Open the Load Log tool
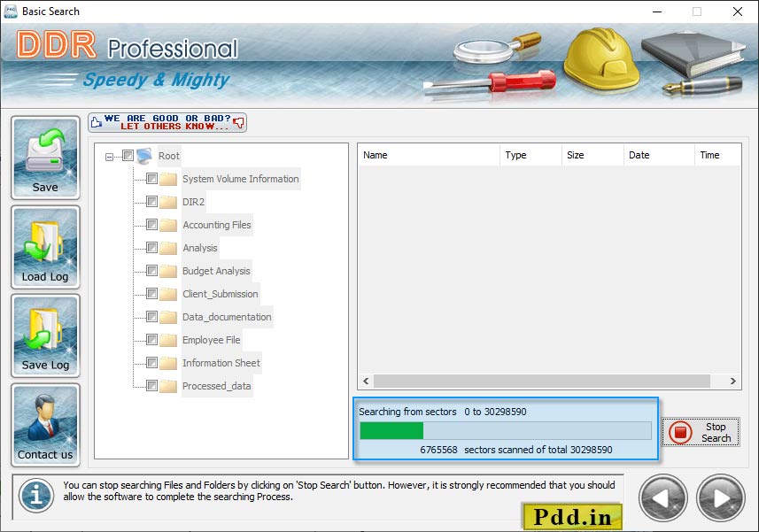The height and width of the screenshot is (532, 759). click(45, 247)
